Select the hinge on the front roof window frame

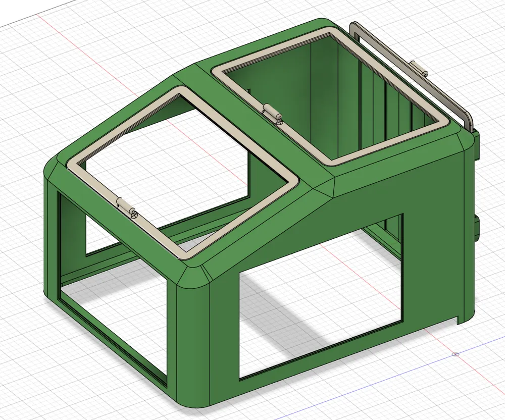click(128, 208)
